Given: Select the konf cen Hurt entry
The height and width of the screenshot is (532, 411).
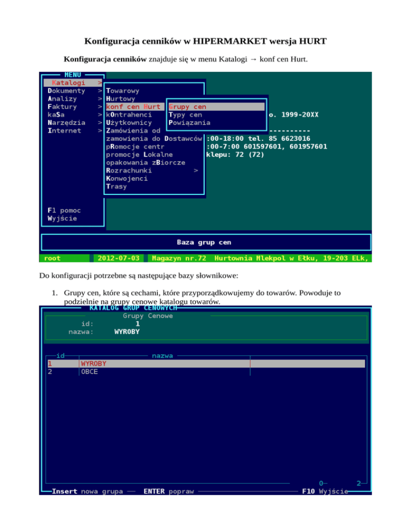Looking at the screenshot, I should [x=133, y=107].
